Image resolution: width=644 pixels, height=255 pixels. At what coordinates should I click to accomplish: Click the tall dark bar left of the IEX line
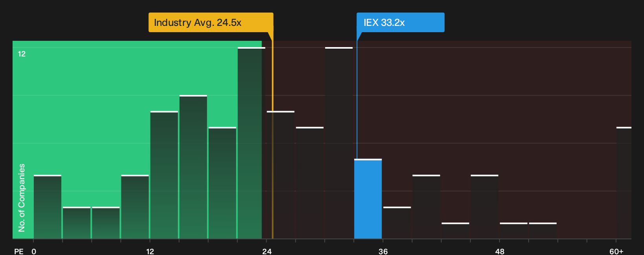[x=339, y=143]
